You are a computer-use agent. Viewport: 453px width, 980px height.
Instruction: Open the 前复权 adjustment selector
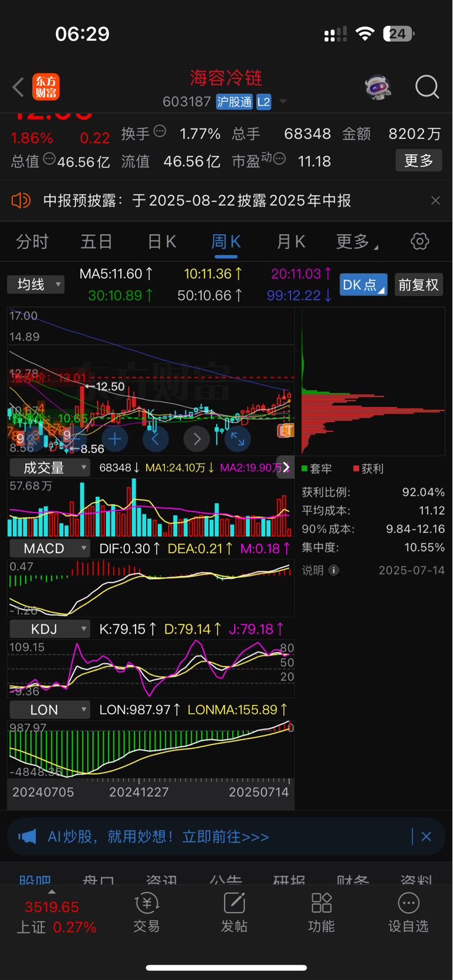pyautogui.click(x=419, y=285)
